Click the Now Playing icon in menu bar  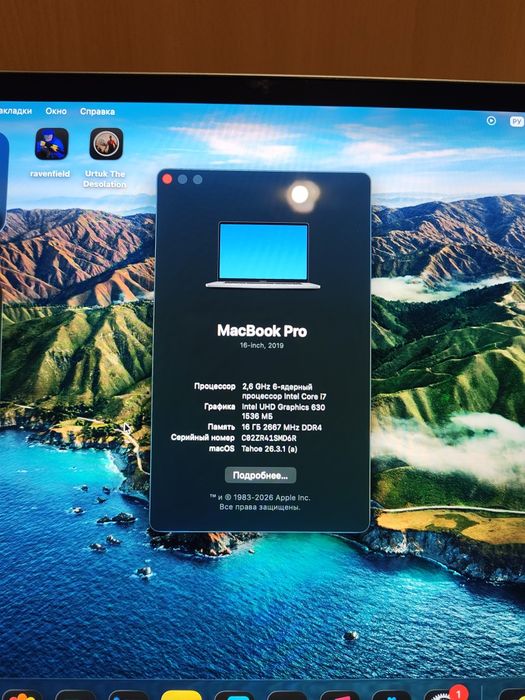point(491,121)
